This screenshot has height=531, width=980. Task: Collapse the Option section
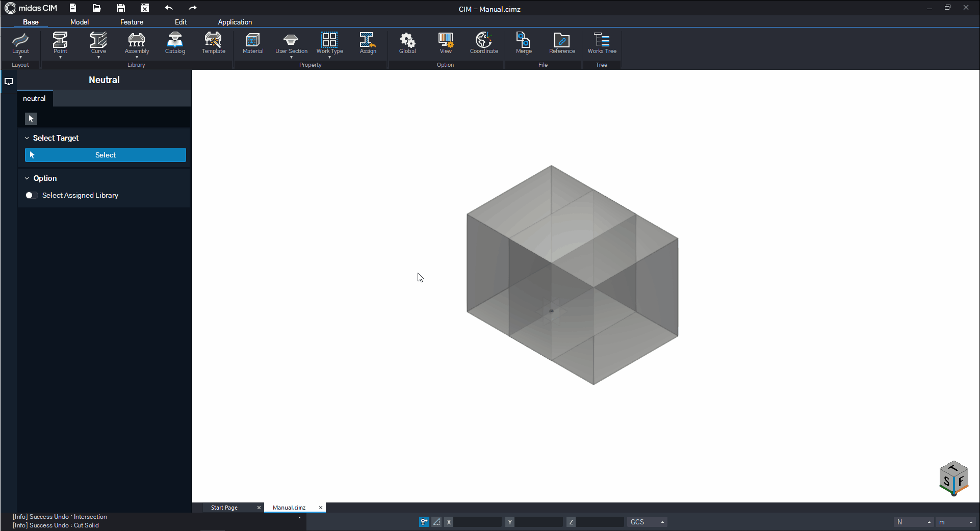27,178
